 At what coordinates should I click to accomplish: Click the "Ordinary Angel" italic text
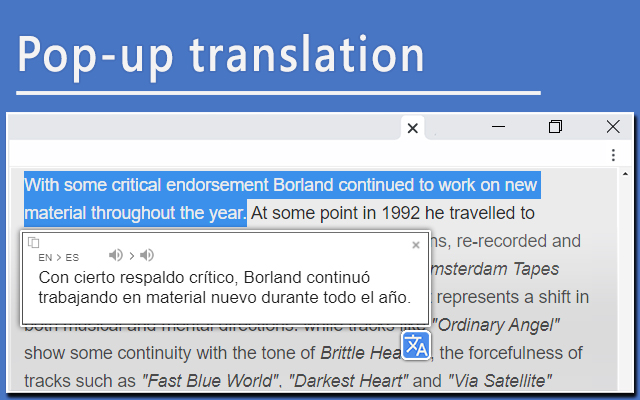coord(496,325)
